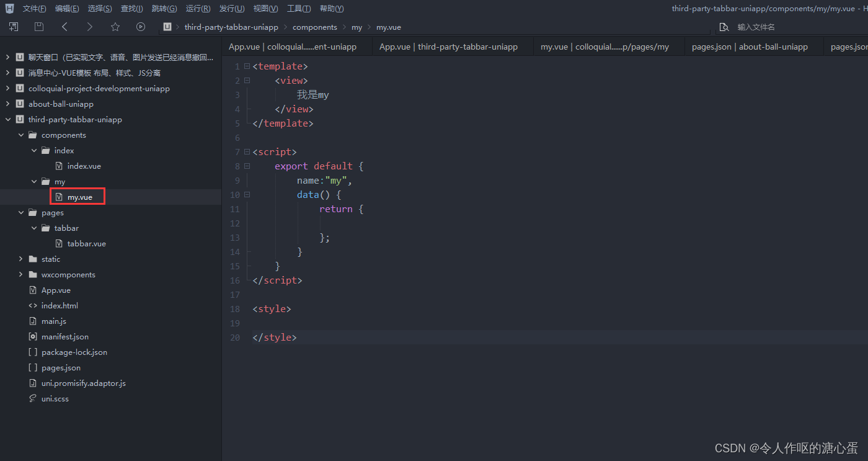Fold the data() block at line 10
The width and height of the screenshot is (868, 461).
coord(247,194)
